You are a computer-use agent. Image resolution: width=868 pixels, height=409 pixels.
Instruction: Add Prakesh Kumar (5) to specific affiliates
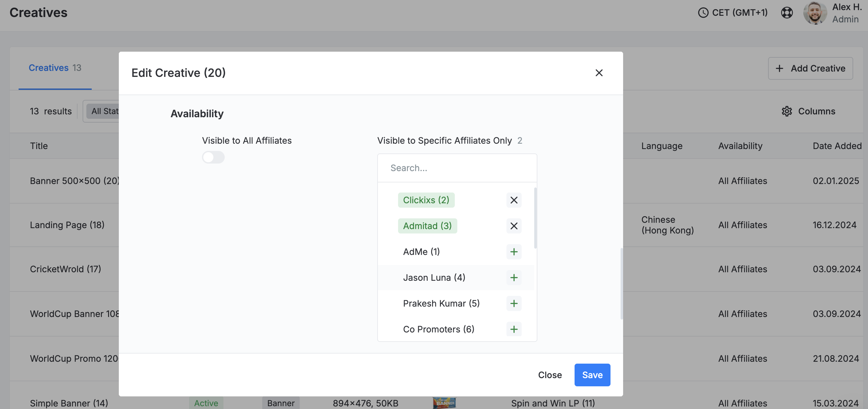(x=513, y=303)
